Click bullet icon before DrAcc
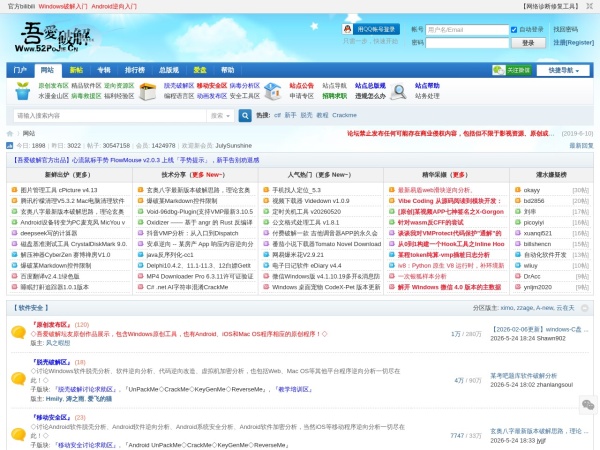This screenshot has width=600, height=450. click(x=518, y=276)
